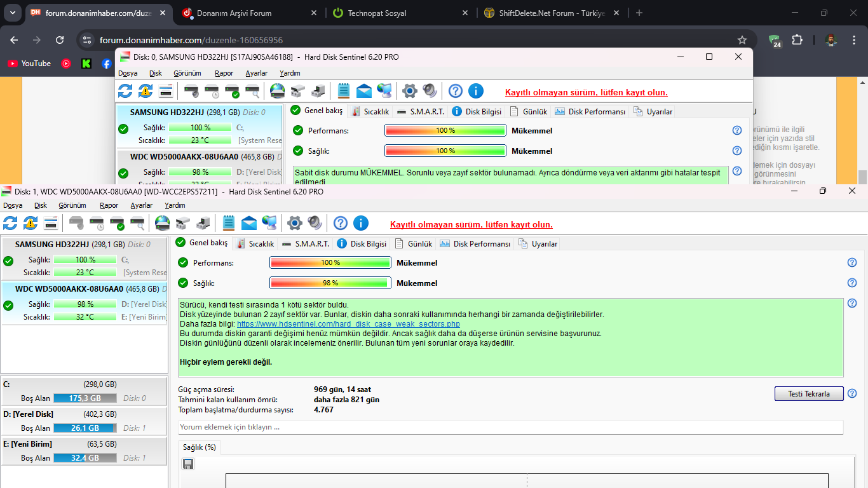The image size is (868, 488).
Task: Click the disk-with-magnifier icon in Disk 1 toolbar
Action: (x=137, y=223)
